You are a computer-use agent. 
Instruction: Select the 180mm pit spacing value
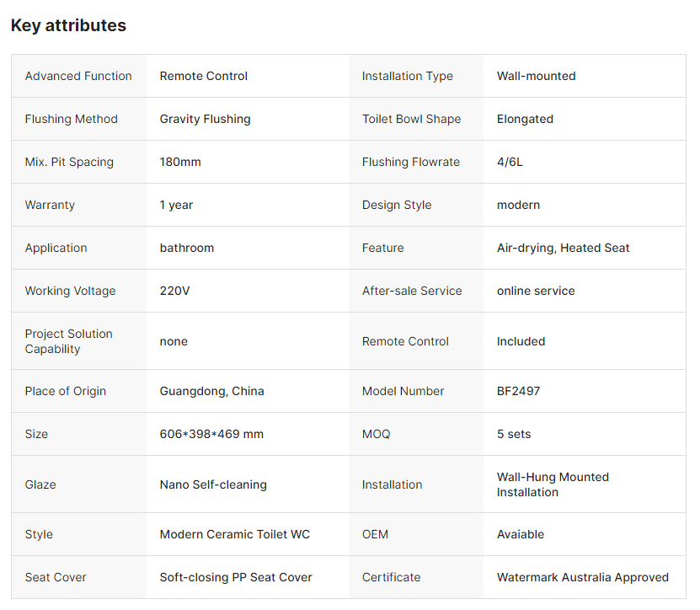(x=180, y=162)
